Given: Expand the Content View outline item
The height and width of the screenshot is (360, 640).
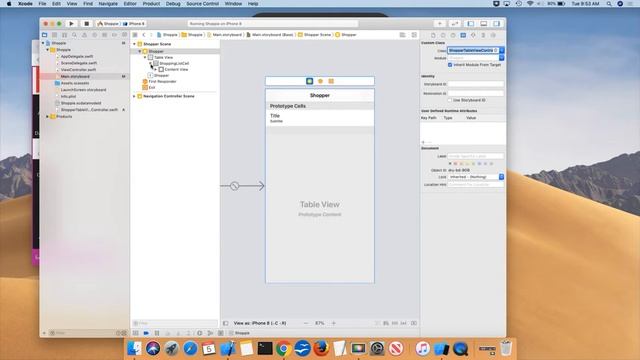Looking at the screenshot, I should [x=156, y=70].
